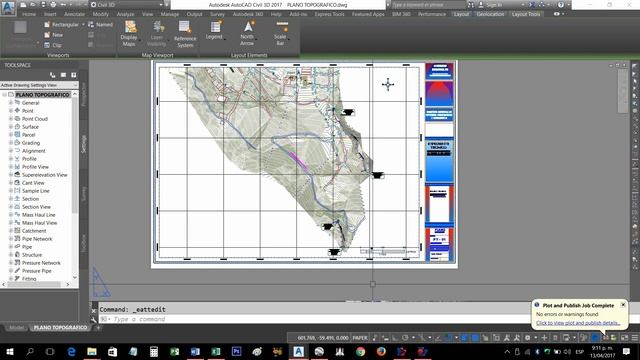The image size is (640, 360).
Task: Open the Annotate ribbon tab
Action: pyautogui.click(x=74, y=14)
